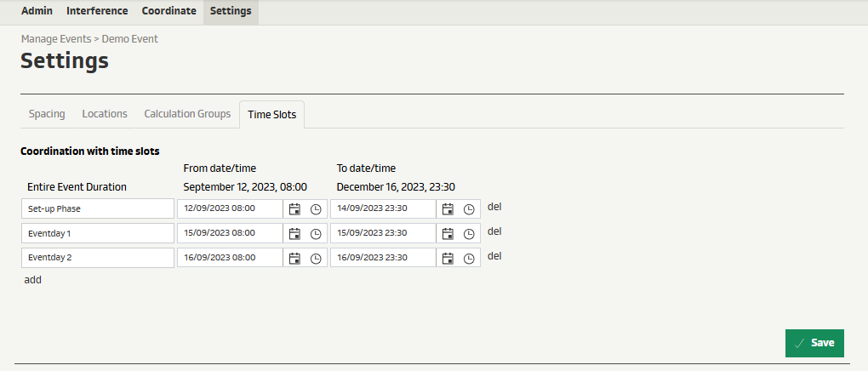Open the Calculation Groups tab
The height and width of the screenshot is (371, 868).
(187, 114)
